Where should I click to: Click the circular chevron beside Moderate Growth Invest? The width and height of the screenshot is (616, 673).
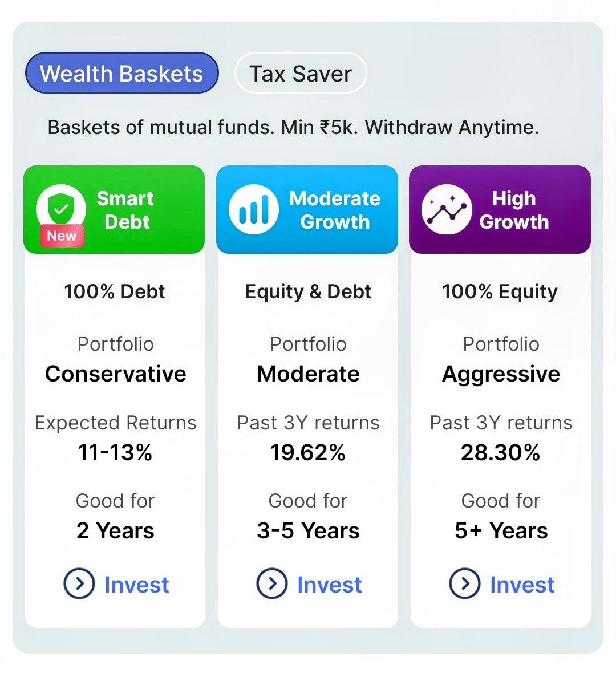[273, 584]
